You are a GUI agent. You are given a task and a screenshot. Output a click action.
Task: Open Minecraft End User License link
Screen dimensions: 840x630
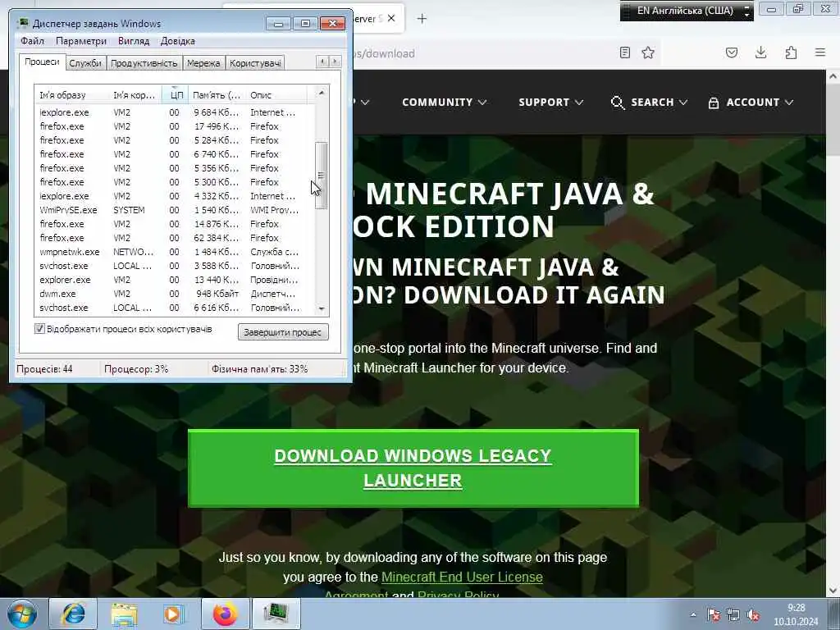[x=462, y=577]
